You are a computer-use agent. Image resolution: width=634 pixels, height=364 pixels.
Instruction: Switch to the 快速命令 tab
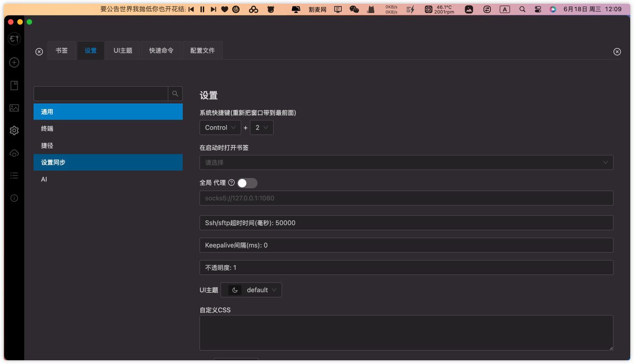[161, 50]
